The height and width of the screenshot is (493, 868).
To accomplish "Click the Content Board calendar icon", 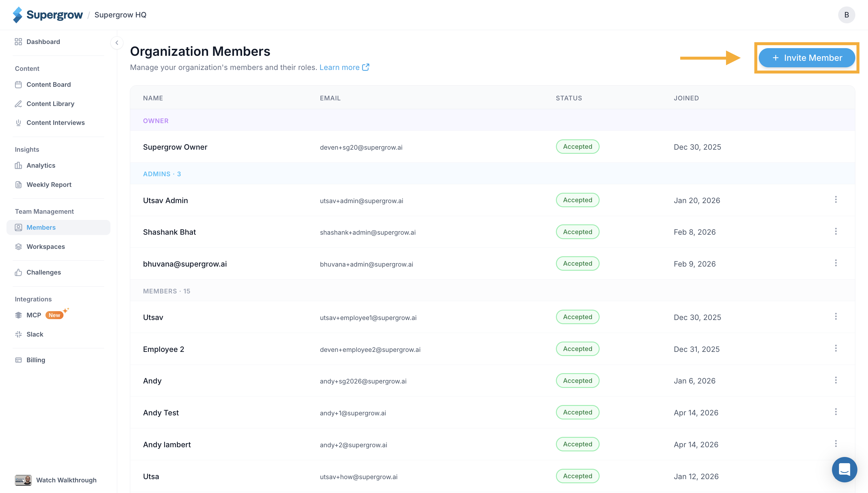I will pyautogui.click(x=18, y=85).
